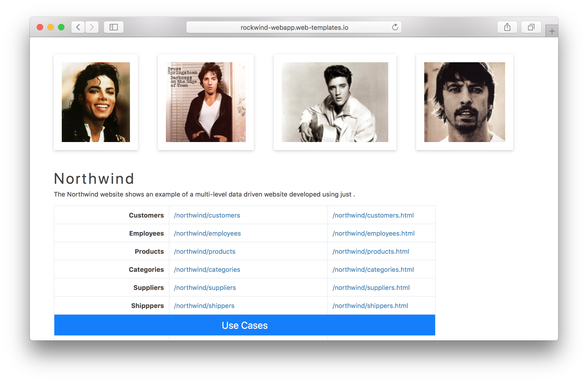588x383 pixels.
Task: Click the browser forward arrow button
Action: coord(92,27)
